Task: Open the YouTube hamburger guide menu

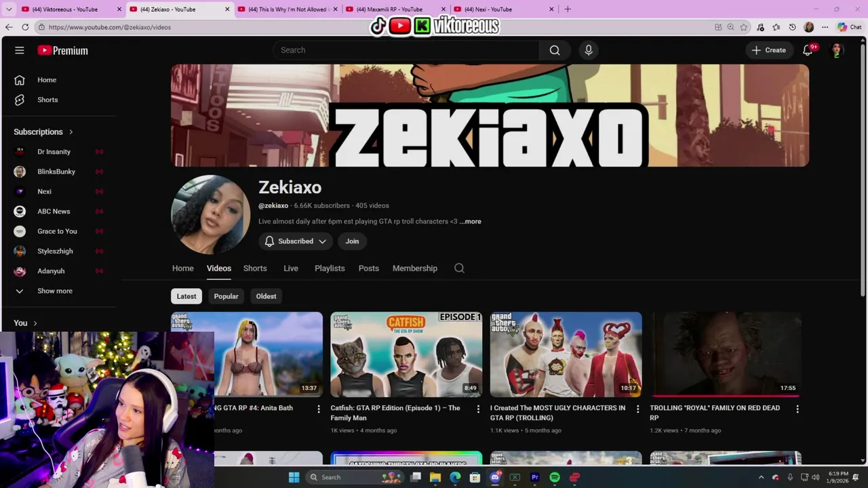Action: (x=20, y=50)
